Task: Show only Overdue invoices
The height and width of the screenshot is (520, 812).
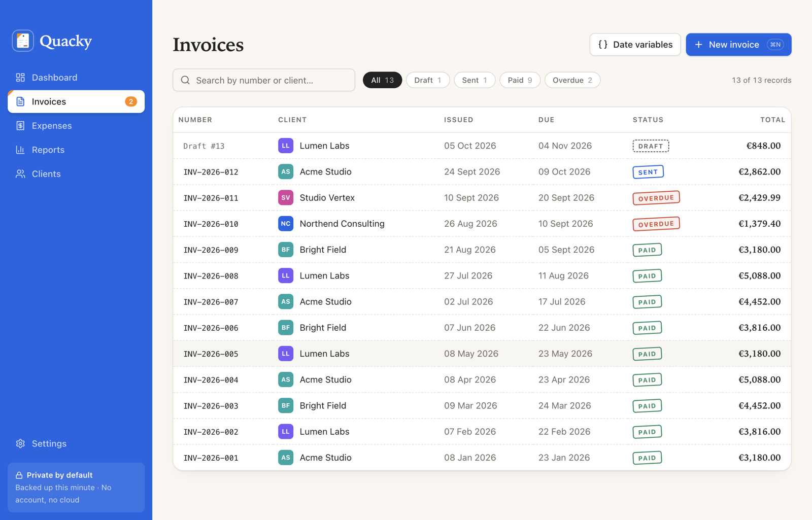Action: (572, 80)
